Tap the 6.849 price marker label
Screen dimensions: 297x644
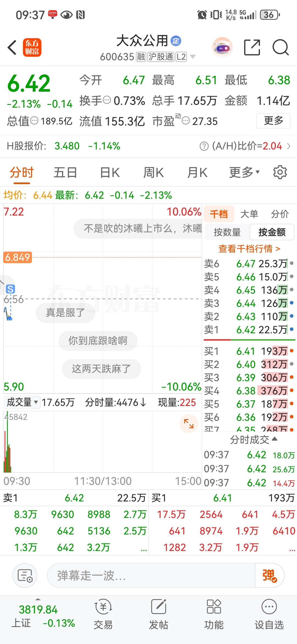(18, 257)
